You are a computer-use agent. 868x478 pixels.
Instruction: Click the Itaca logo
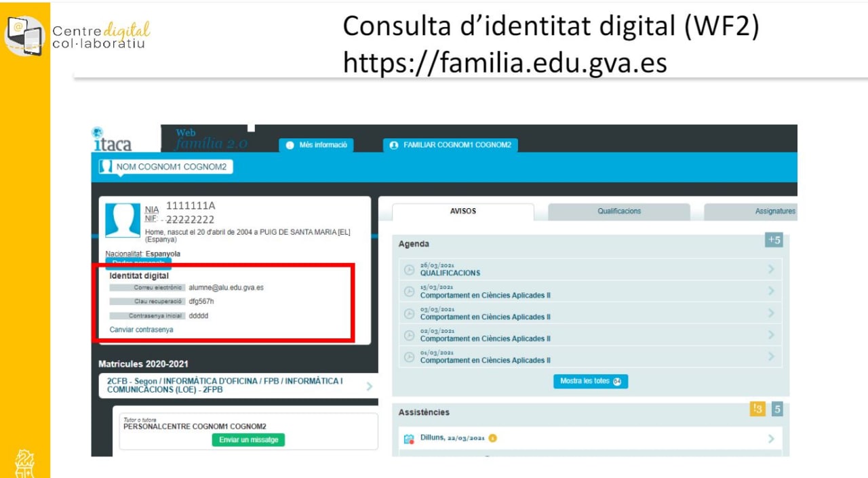click(x=112, y=140)
